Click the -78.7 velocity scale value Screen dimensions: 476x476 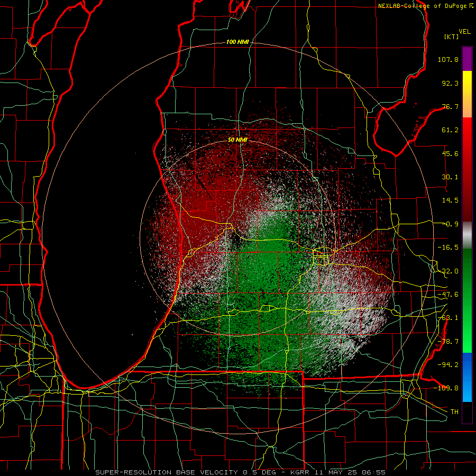(x=448, y=342)
